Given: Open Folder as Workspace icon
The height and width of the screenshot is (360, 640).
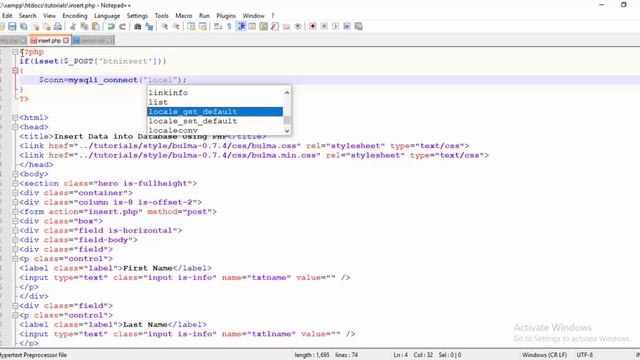Looking at the screenshot, I should click(x=286, y=27).
